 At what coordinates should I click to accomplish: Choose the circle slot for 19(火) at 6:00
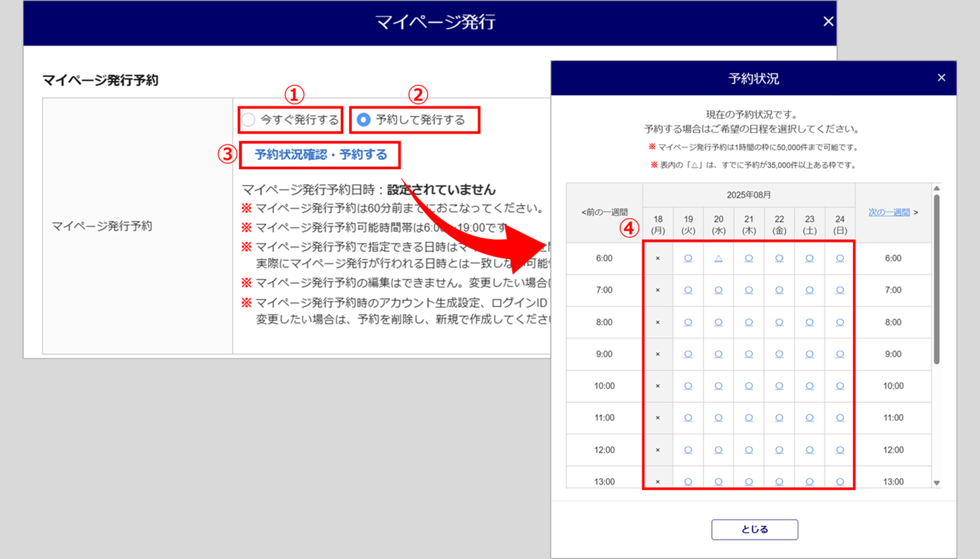(688, 258)
